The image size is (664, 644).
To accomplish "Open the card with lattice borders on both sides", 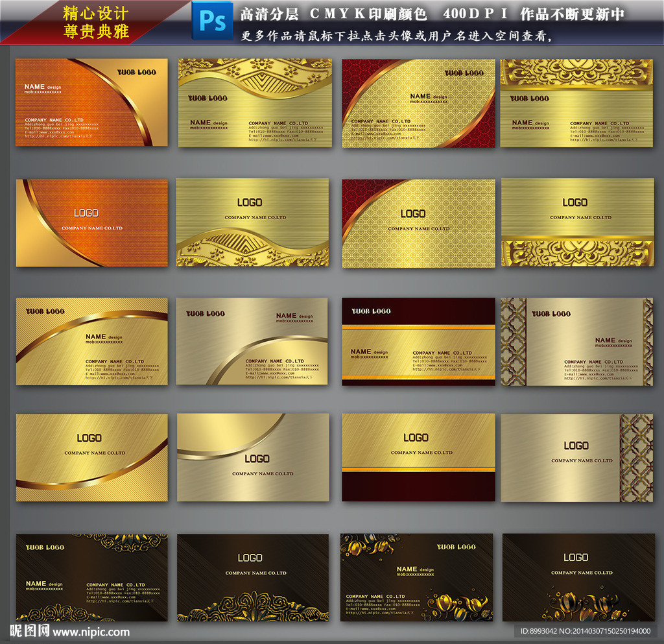I will tap(576, 342).
